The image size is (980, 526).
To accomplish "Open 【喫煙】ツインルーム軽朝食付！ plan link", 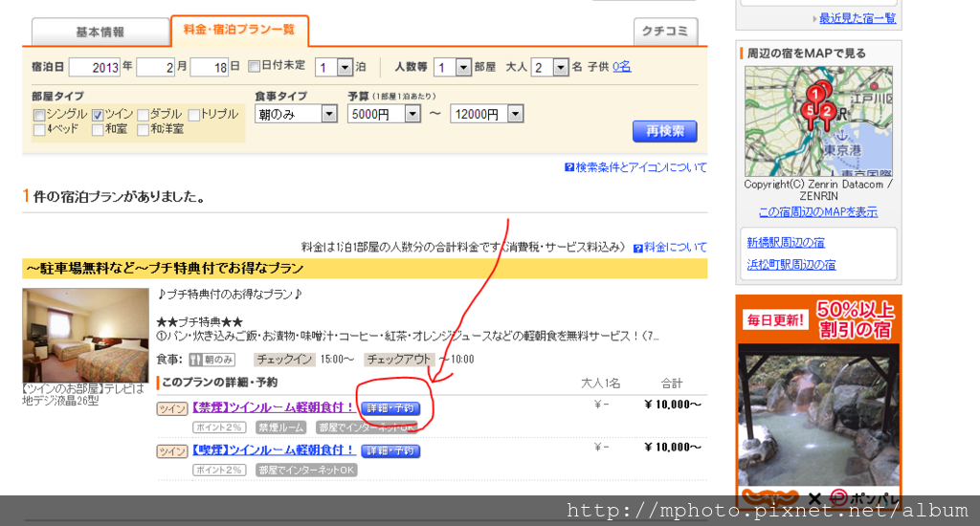I will click(274, 449).
